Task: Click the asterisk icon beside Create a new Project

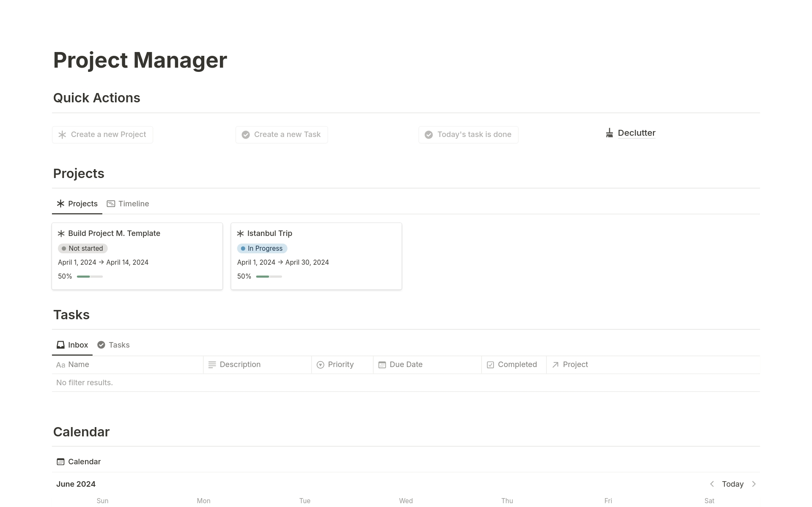Action: click(x=62, y=134)
